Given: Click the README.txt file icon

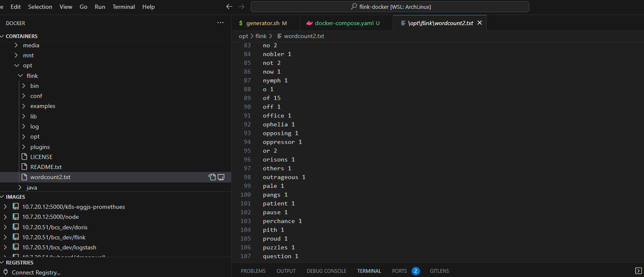Looking at the screenshot, I should tap(24, 167).
